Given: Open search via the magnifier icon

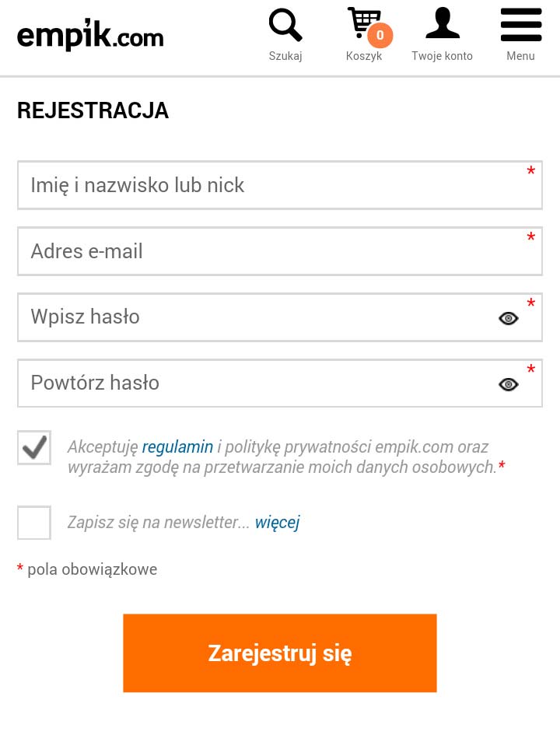Looking at the screenshot, I should tap(285, 26).
